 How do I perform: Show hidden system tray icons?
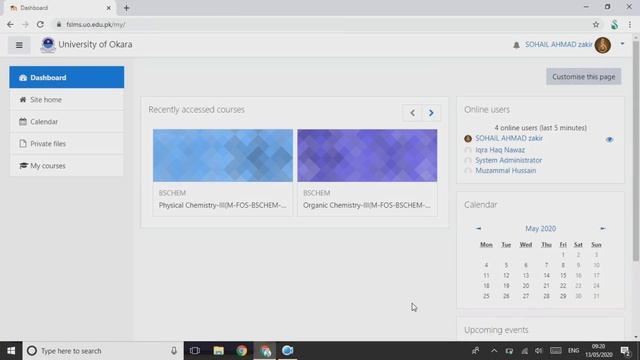(494, 351)
